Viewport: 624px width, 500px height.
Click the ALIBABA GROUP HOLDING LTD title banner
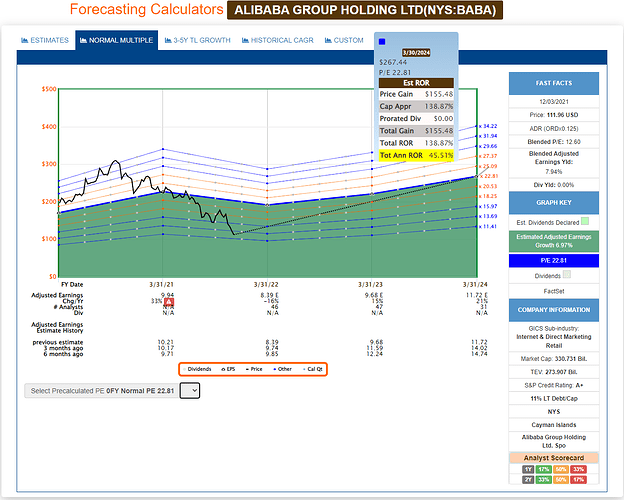365,10
